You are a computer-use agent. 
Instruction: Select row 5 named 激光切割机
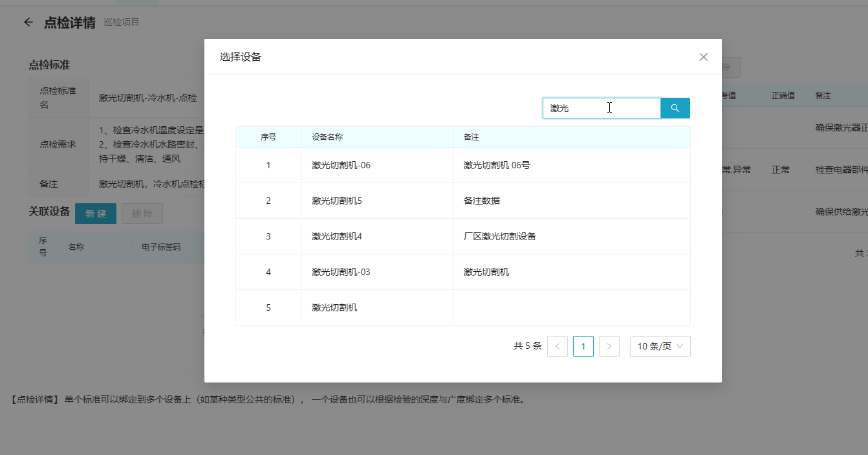tap(463, 307)
